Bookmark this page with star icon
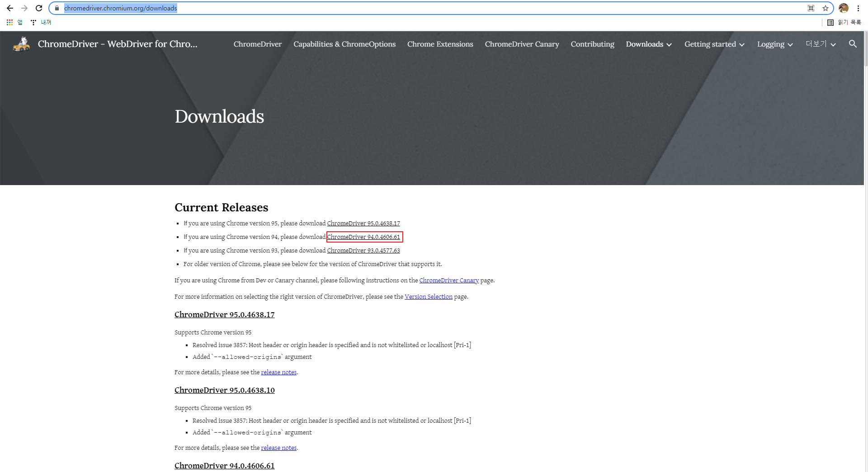Viewport: 868px width, 472px height. tap(826, 8)
